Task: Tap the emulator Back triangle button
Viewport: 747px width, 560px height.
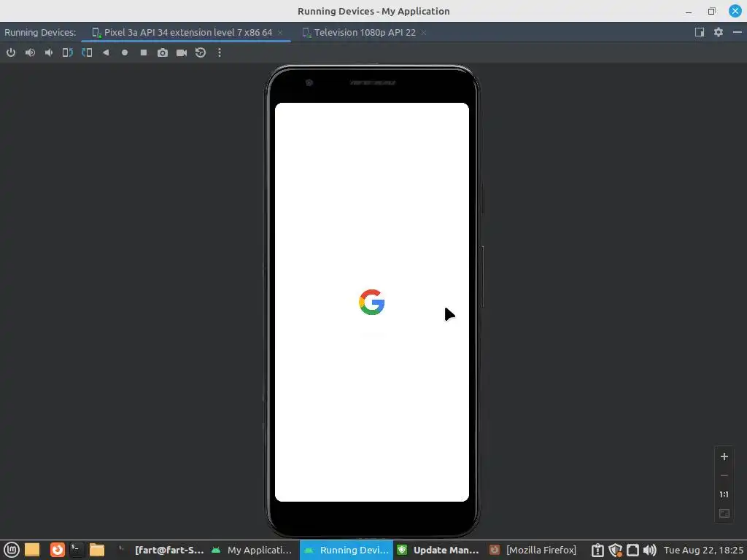Action: pyautogui.click(x=106, y=52)
